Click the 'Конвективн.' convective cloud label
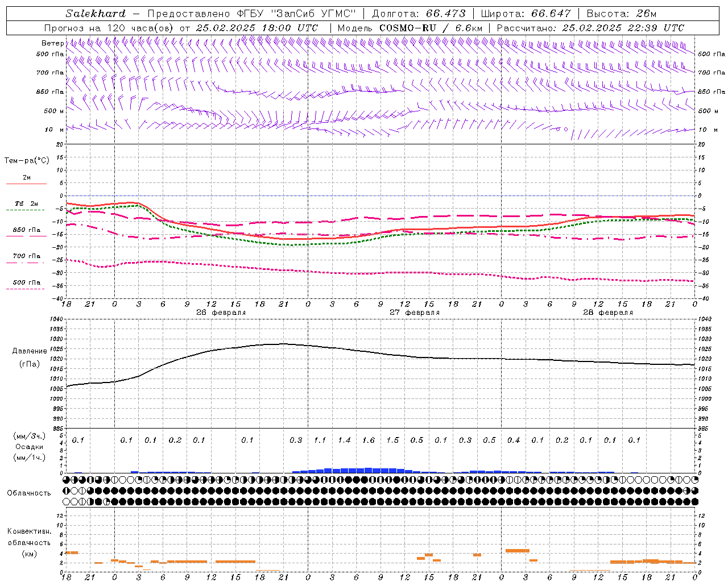728x582 pixels. 30,531
